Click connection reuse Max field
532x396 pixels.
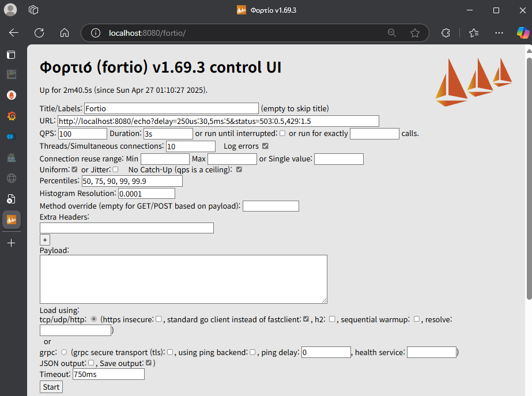[x=232, y=159]
